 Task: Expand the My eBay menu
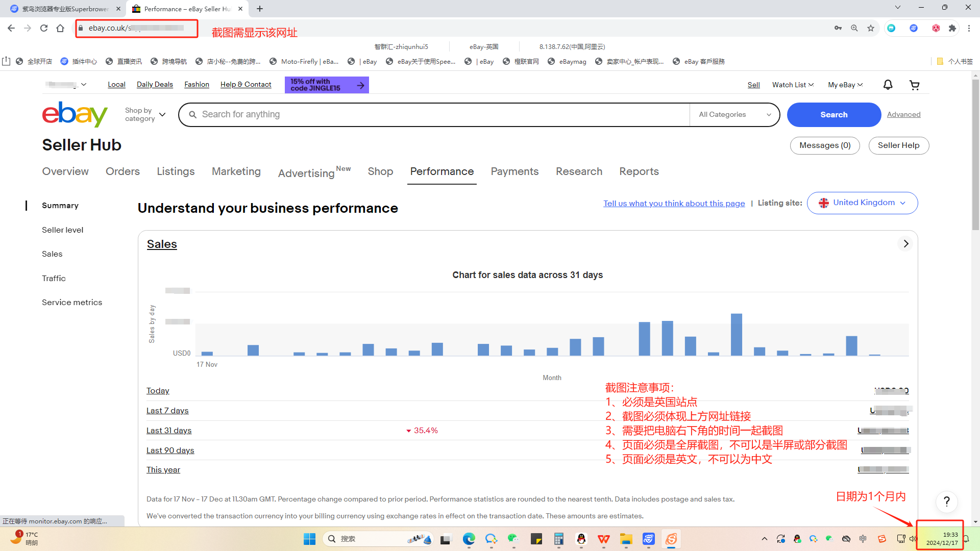click(845, 85)
